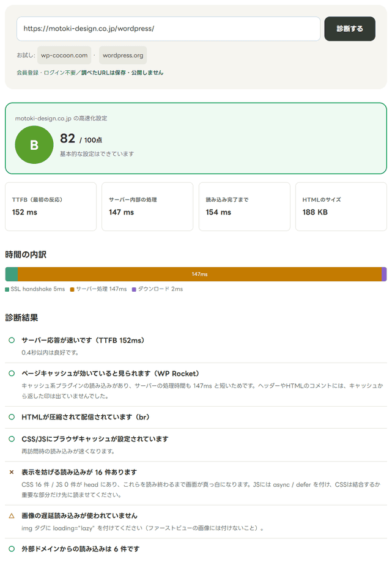
Task: Click warning triangle beside 画像の遅延読み込み
Action: point(12,515)
